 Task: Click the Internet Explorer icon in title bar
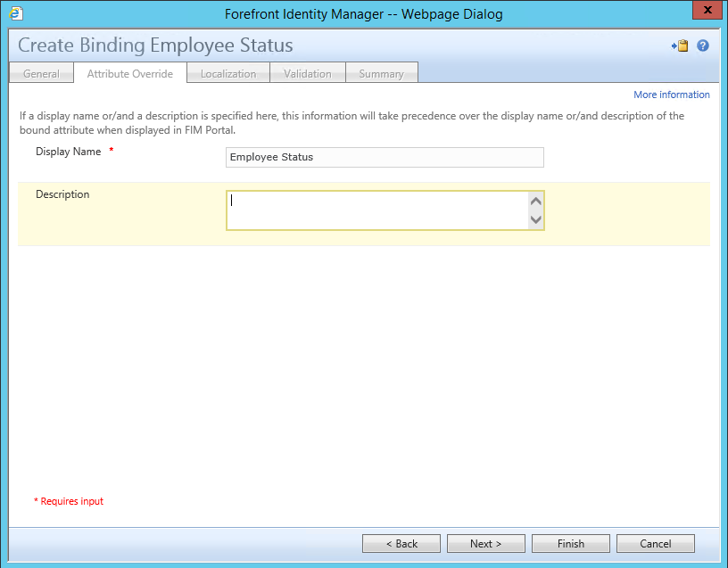click(x=16, y=13)
